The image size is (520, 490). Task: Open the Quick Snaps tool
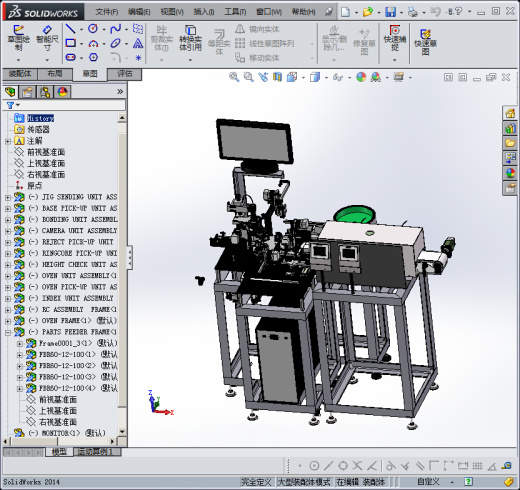(395, 39)
